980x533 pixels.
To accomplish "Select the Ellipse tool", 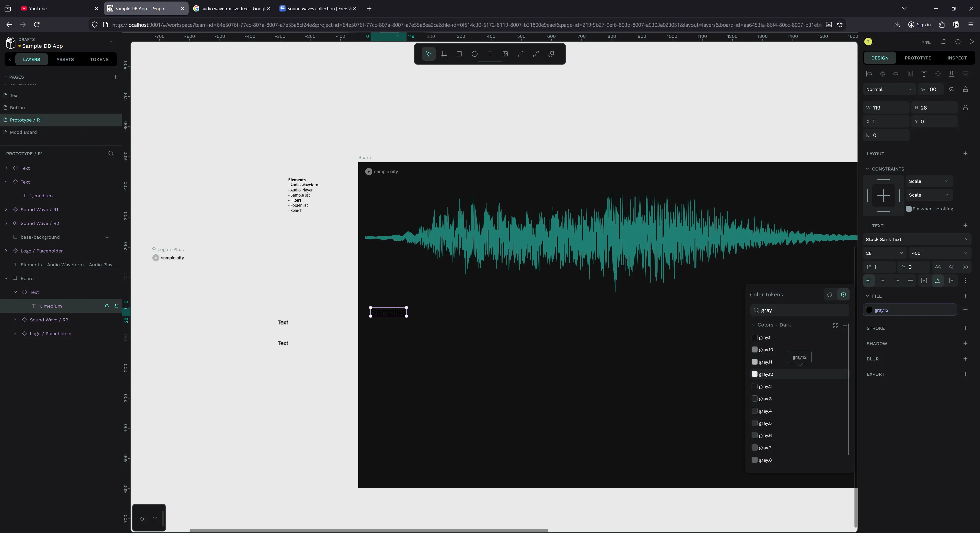I will coord(474,54).
